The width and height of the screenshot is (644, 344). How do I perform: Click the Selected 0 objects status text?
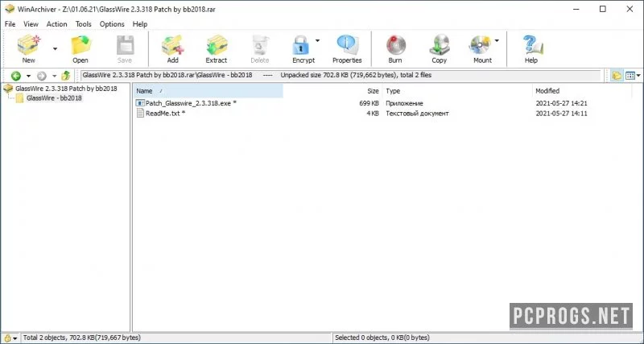[x=382, y=338]
